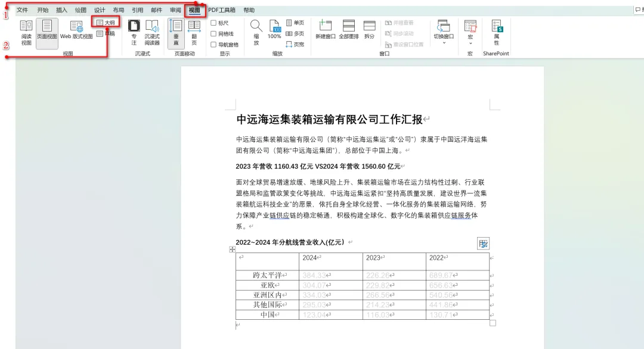Click the 跨太平洋 row label cell
Screen dimensions: 644x349
267,275
